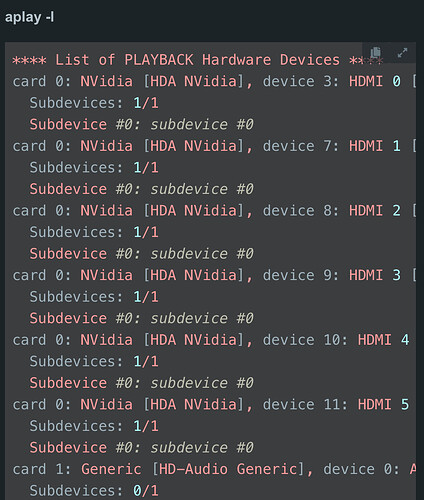424x500 pixels.
Task: Click the 'Subdevices: 0/1' line
Action: point(94,491)
